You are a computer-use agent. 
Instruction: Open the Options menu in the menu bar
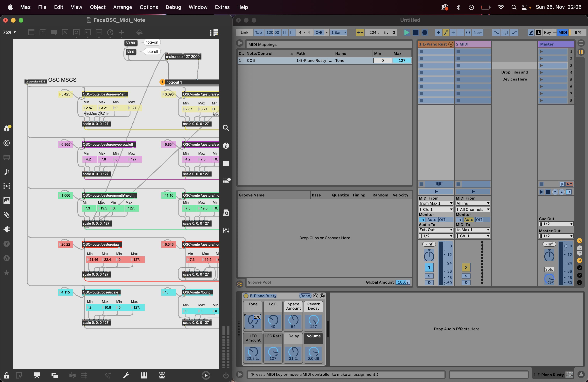point(149,7)
